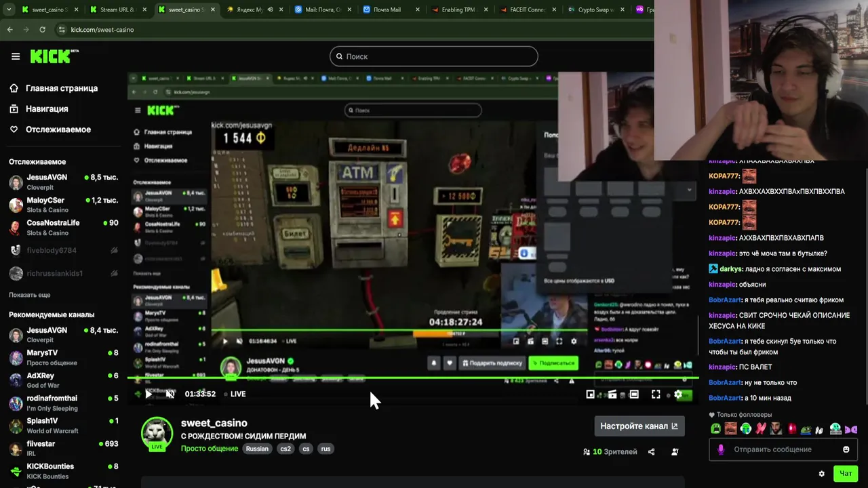Open recommended channel Splash1V

63,426
